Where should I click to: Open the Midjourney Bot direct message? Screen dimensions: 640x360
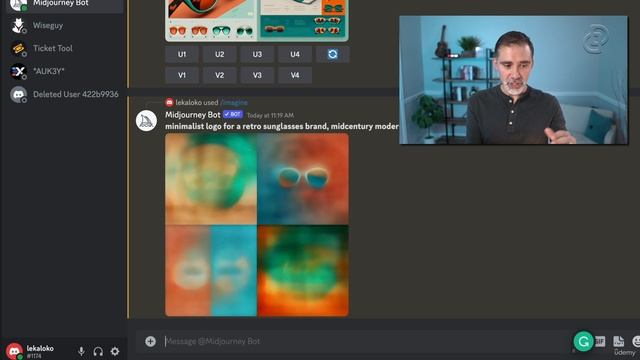tap(64, 5)
